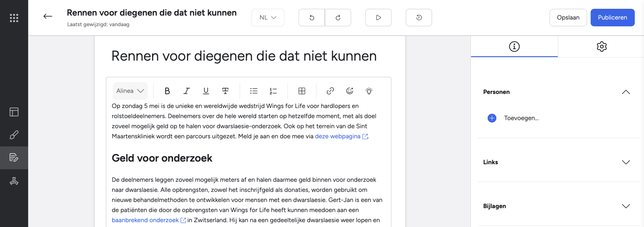Start preview with the play button
This screenshot has height=227, width=644.
[x=378, y=18]
